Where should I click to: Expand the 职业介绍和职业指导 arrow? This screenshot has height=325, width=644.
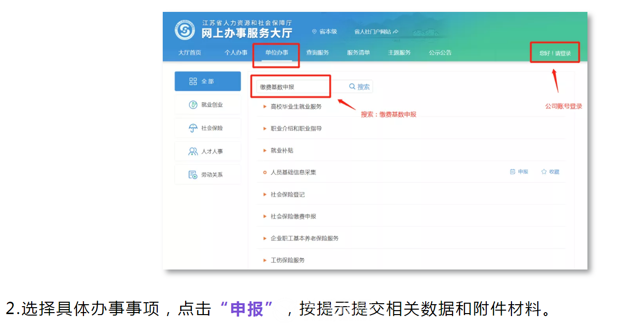[265, 128]
